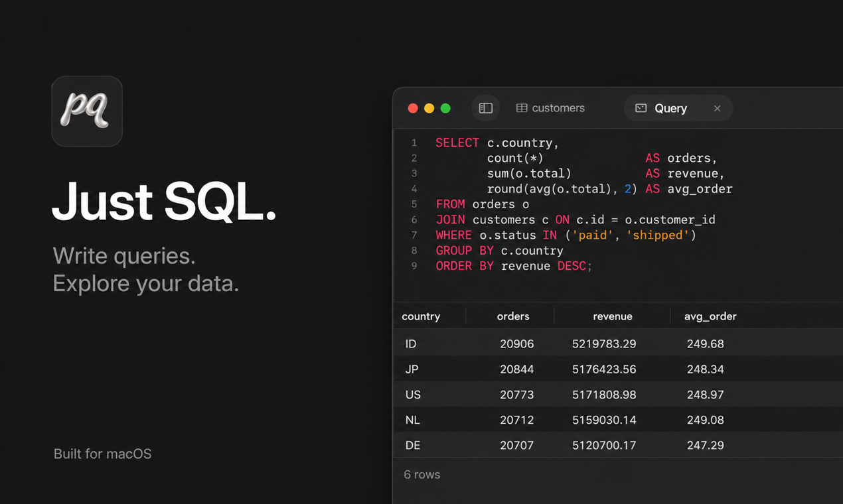Click the 6 rows status text

click(x=422, y=474)
